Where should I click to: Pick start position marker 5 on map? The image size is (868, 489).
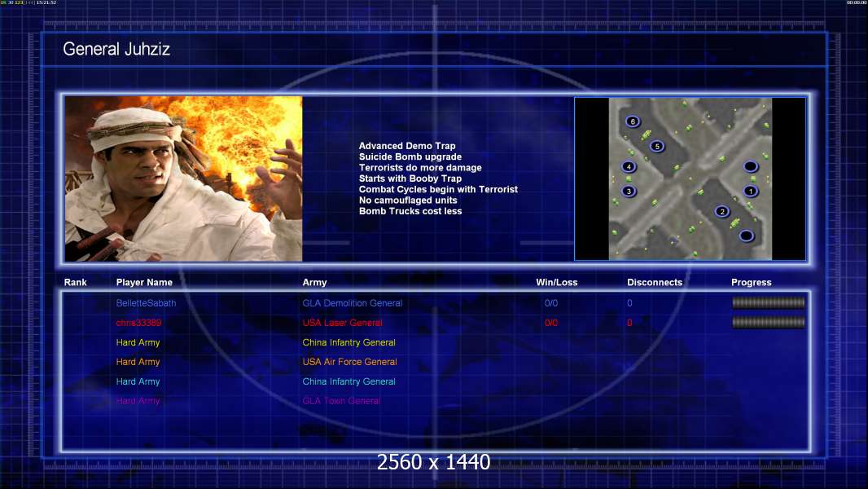pos(657,146)
